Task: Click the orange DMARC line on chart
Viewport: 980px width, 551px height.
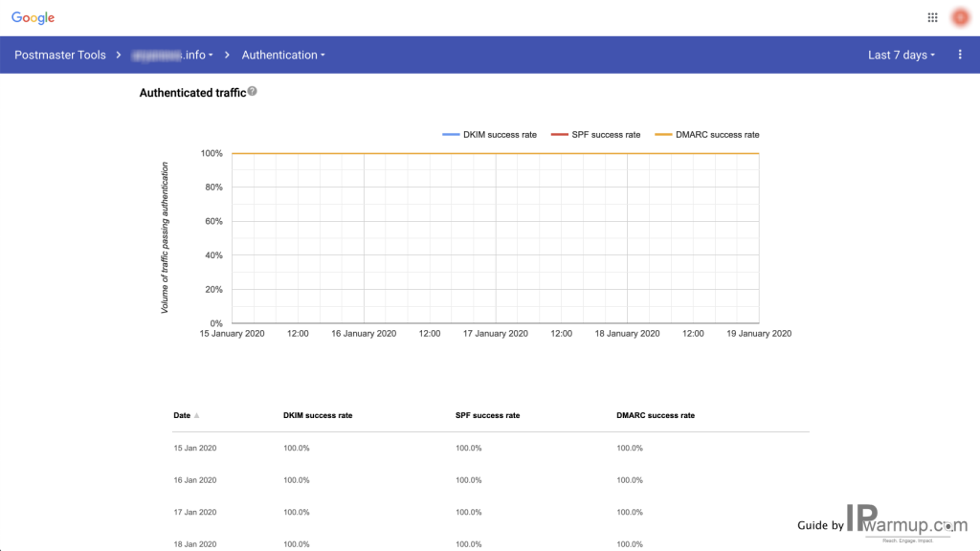Action: coord(496,153)
